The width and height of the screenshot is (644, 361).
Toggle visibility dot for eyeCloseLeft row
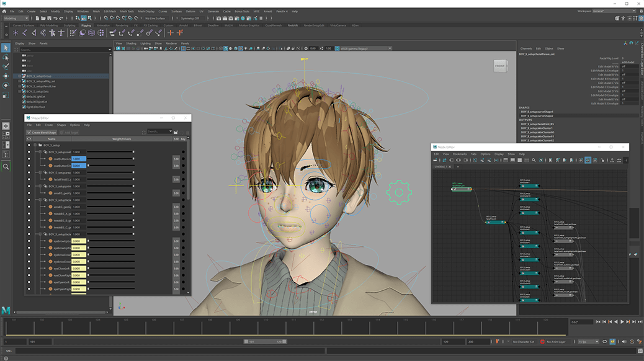(29, 269)
